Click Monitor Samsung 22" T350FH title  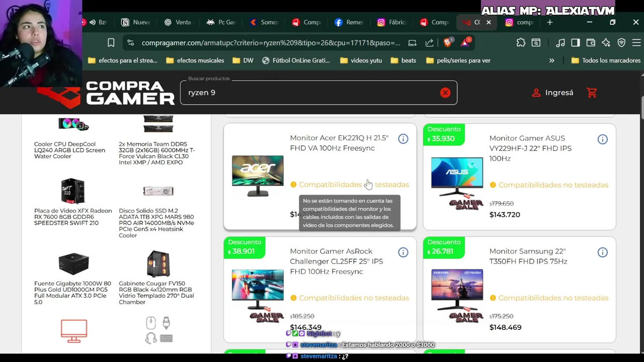[528, 256]
